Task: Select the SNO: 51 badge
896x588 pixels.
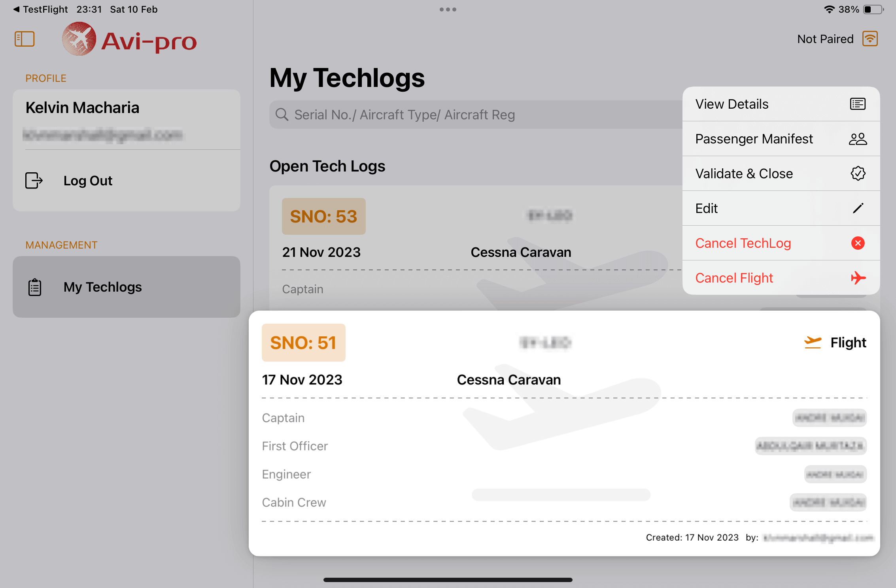Action: point(303,343)
